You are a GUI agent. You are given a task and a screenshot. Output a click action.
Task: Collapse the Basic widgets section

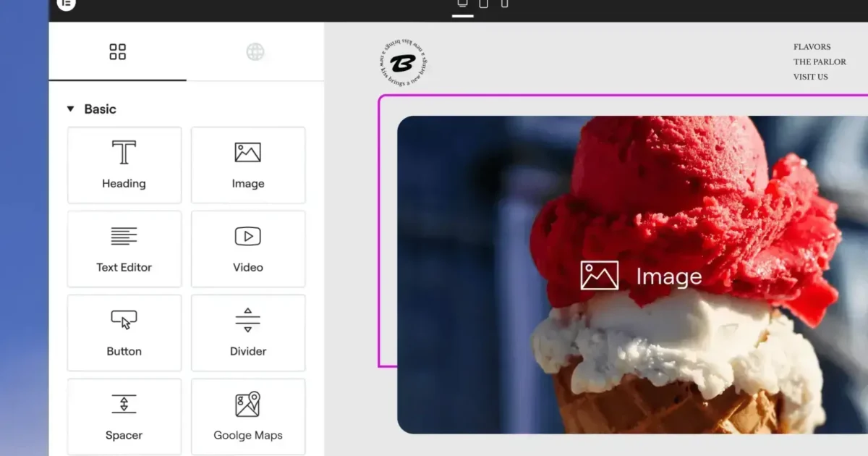(x=71, y=109)
